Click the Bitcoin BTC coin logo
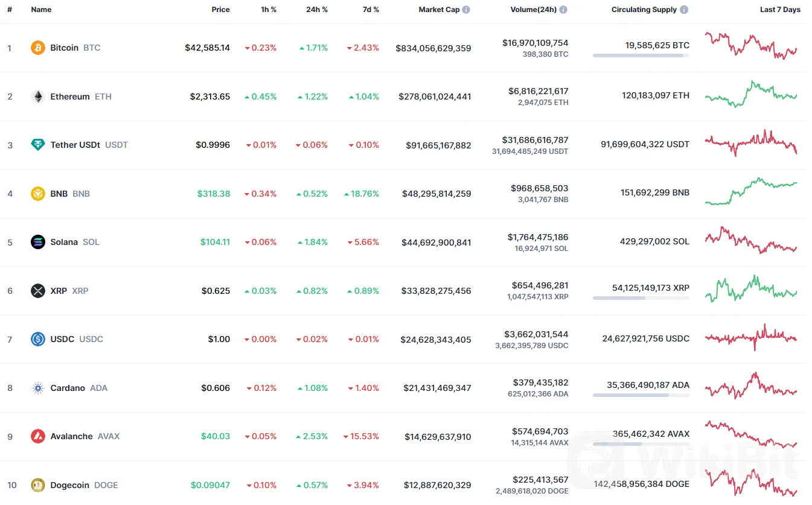Viewport: 812px width, 505px height. 37,48
